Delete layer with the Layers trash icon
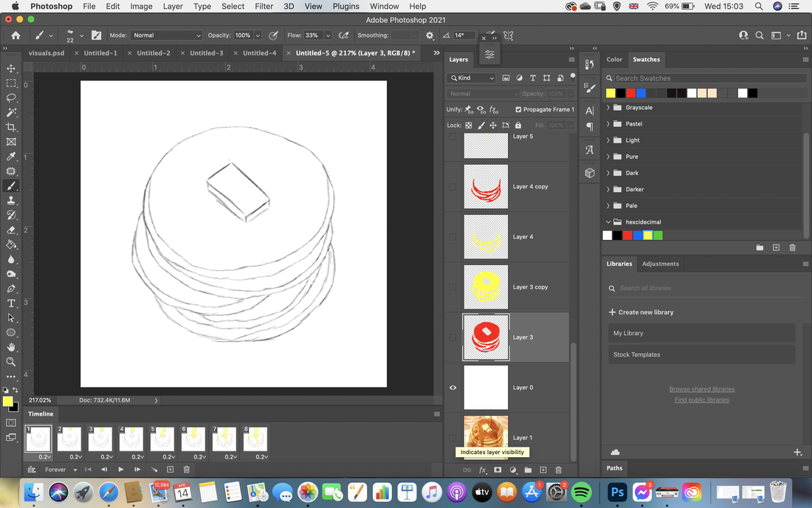This screenshot has width=812, height=508. (558, 470)
